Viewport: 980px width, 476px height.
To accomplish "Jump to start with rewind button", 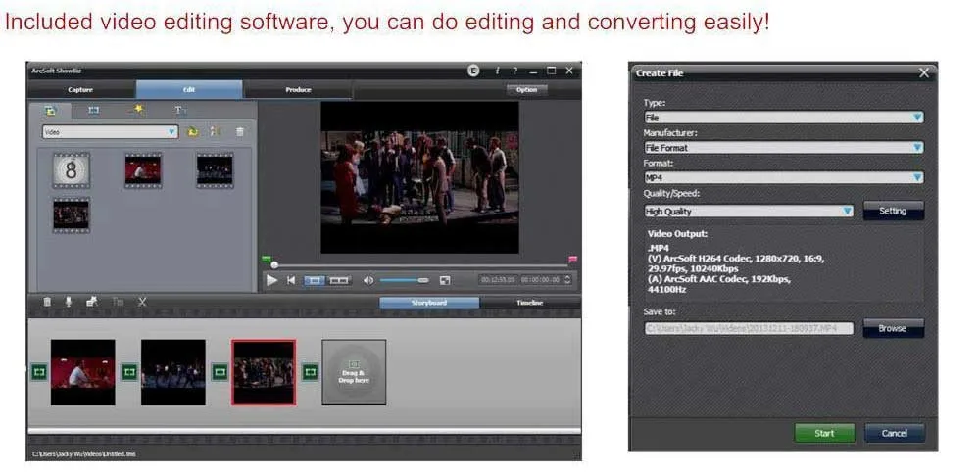I will 291,280.
